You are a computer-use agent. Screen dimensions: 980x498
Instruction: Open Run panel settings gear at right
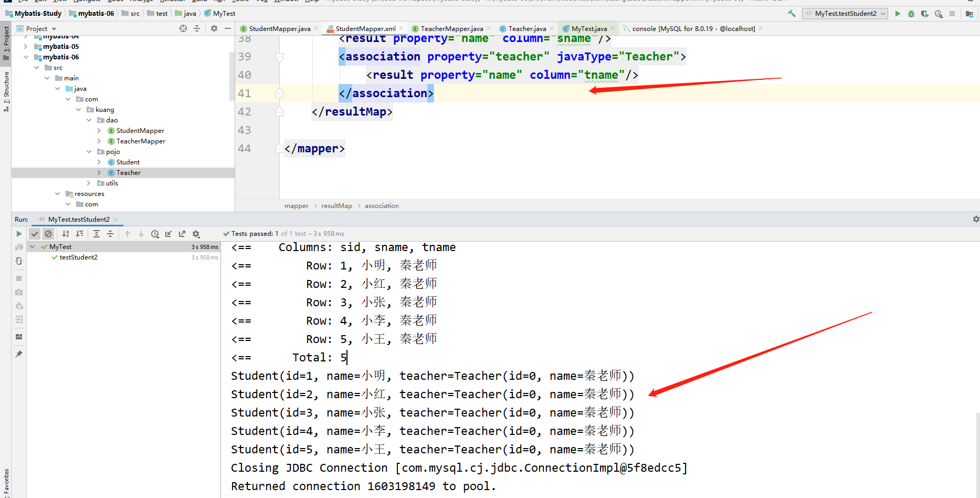(x=976, y=219)
